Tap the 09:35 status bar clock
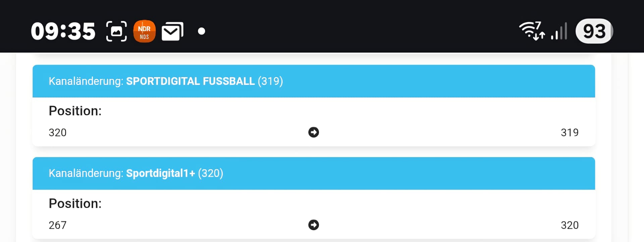 point(63,31)
